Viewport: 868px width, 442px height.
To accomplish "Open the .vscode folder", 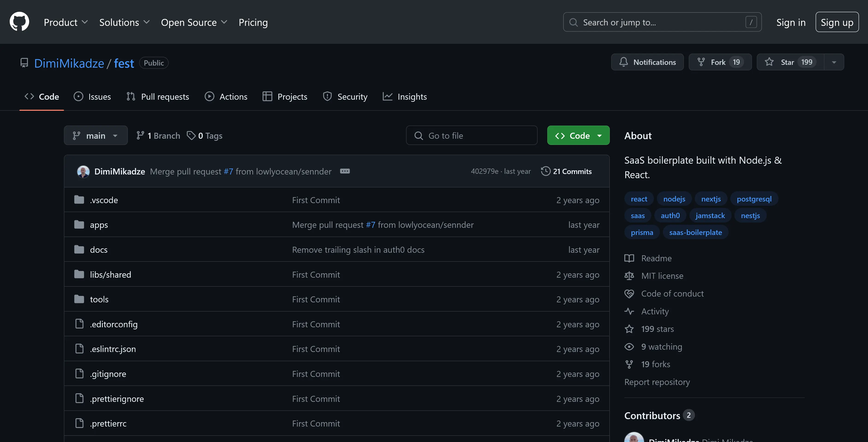I will pyautogui.click(x=104, y=200).
